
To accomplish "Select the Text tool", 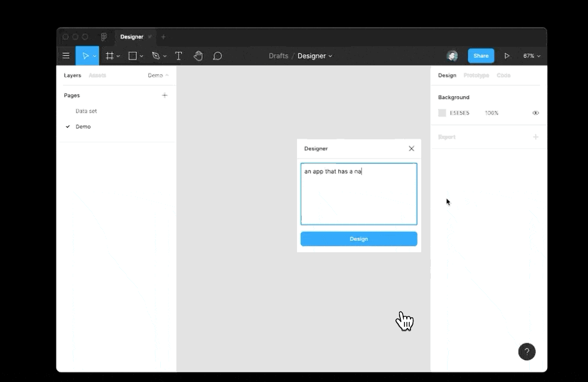I will (x=179, y=56).
